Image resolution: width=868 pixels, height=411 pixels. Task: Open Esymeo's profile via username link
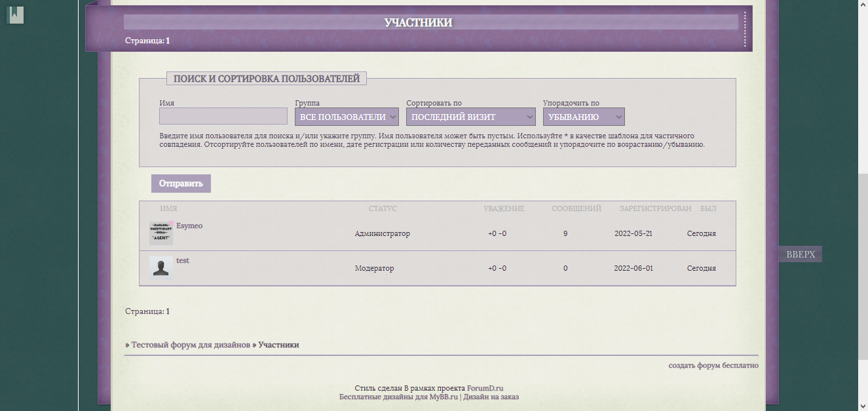[x=190, y=225]
